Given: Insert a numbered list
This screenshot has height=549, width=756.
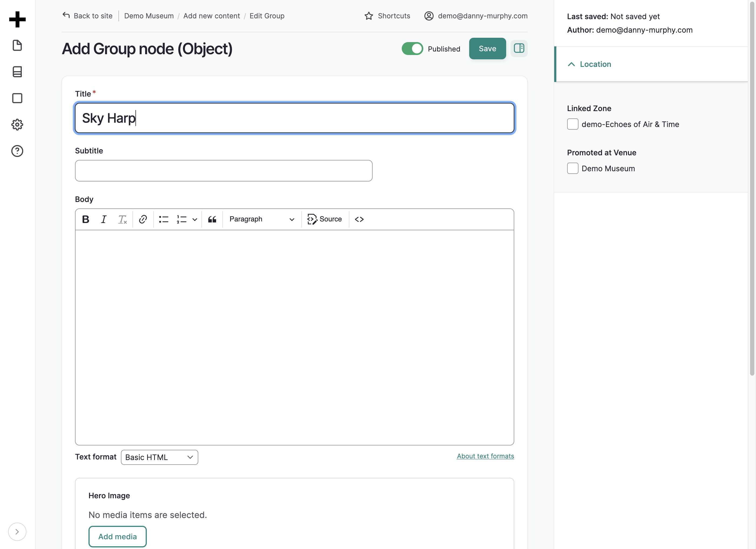Looking at the screenshot, I should pos(182,219).
